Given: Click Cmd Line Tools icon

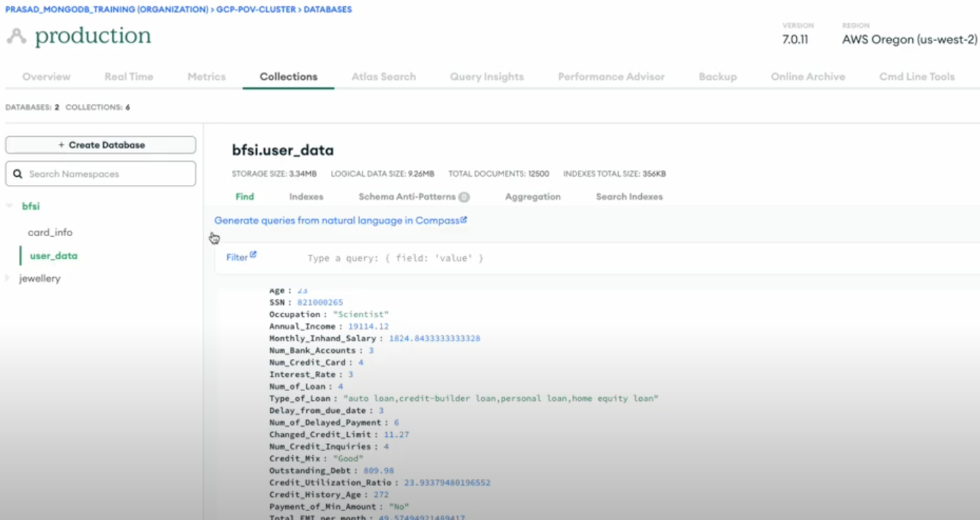Looking at the screenshot, I should point(917,77).
